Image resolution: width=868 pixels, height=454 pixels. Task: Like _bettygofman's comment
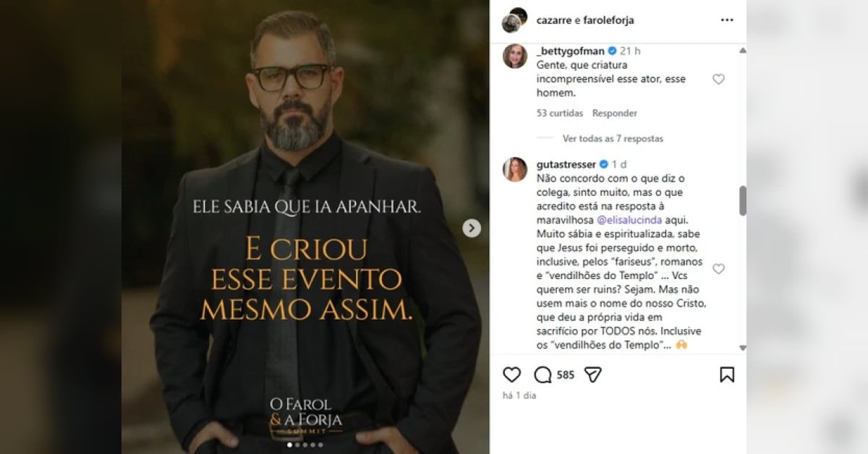[x=718, y=80]
